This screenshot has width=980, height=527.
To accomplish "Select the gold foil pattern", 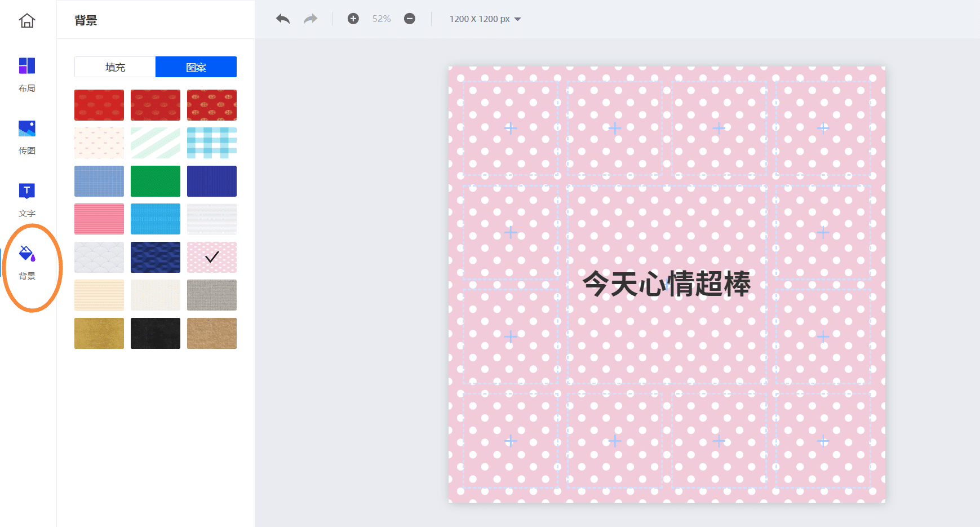I will point(99,333).
